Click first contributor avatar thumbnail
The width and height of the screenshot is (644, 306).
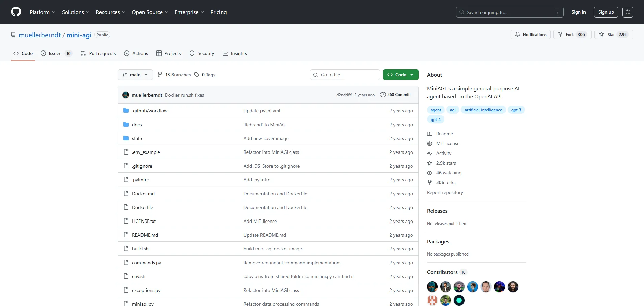432,287
